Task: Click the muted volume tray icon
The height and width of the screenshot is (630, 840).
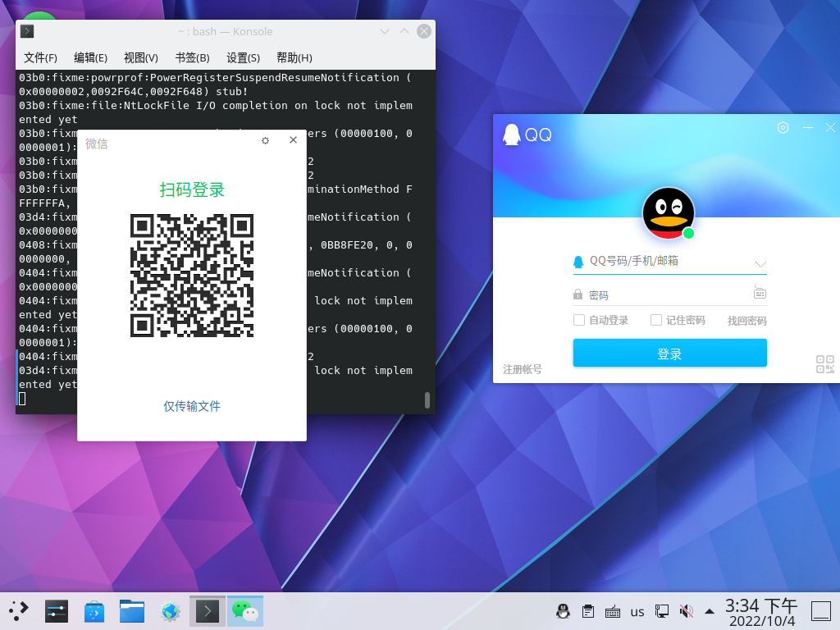Action: (x=686, y=611)
